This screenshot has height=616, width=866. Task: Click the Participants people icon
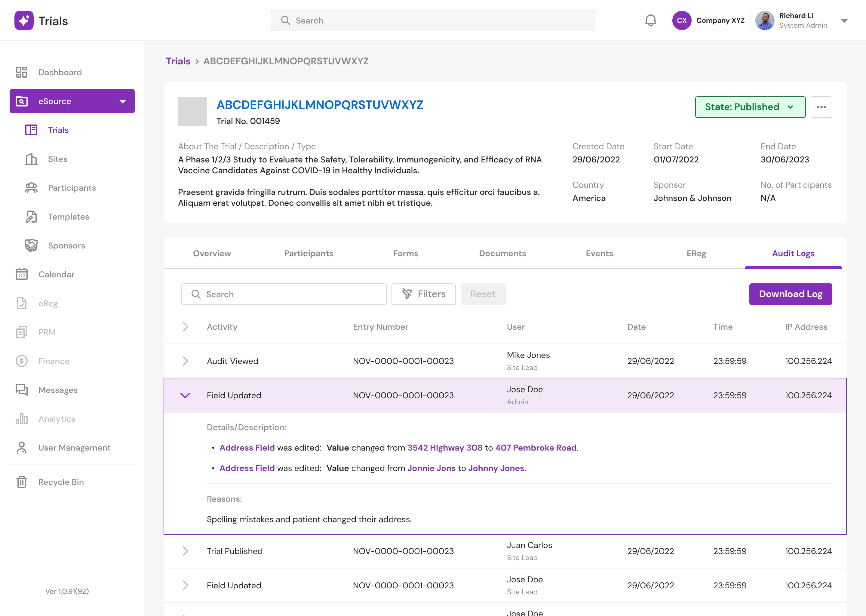coord(31,188)
